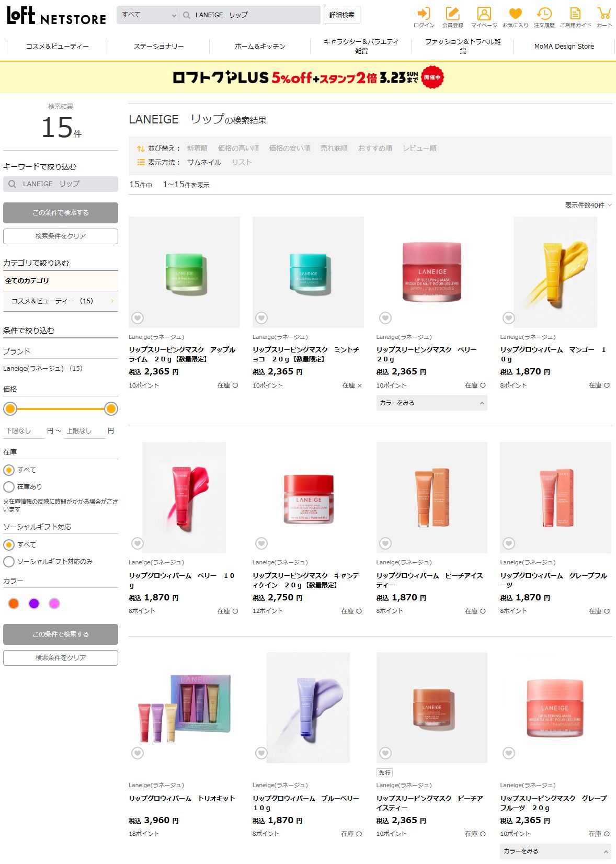Viewport: 616px width, 864px height.
Task: Click the minimum price slider handle
Action: pos(10,409)
